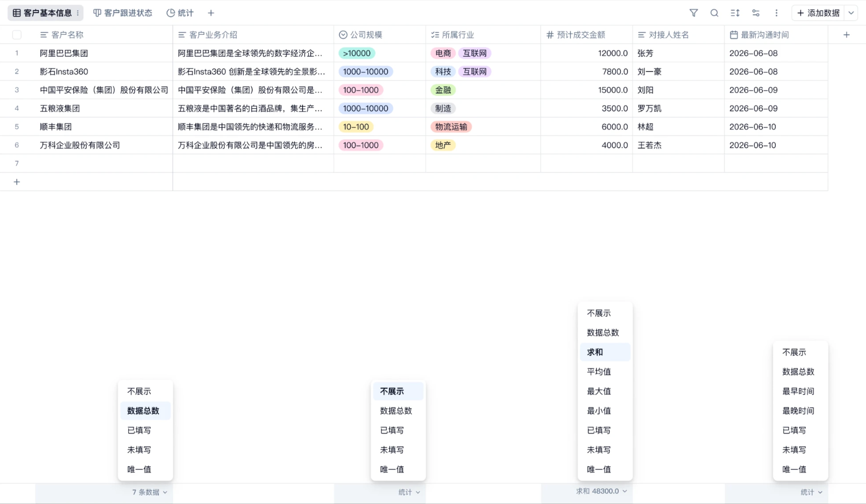Add a new view tab with plus
The height and width of the screenshot is (504, 866).
(211, 13)
